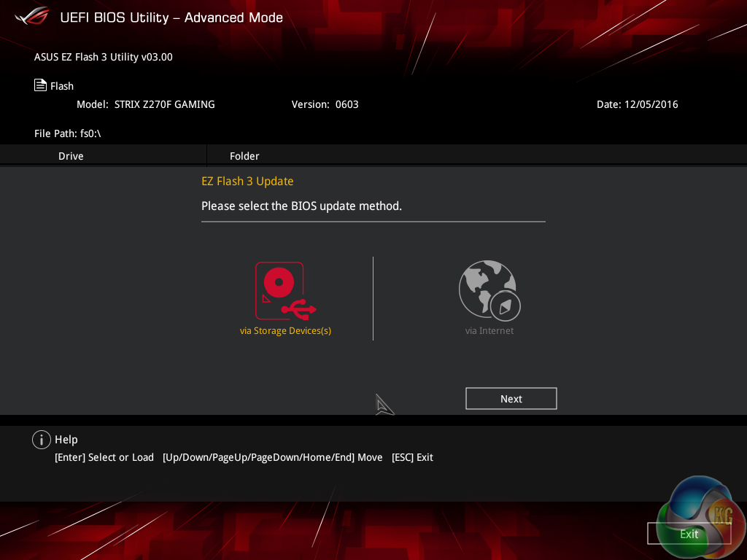Screen dimensions: 747x560
Task: Click 'ASUS EZ Flash 3 Utility v03.00' text
Action: 104,57
